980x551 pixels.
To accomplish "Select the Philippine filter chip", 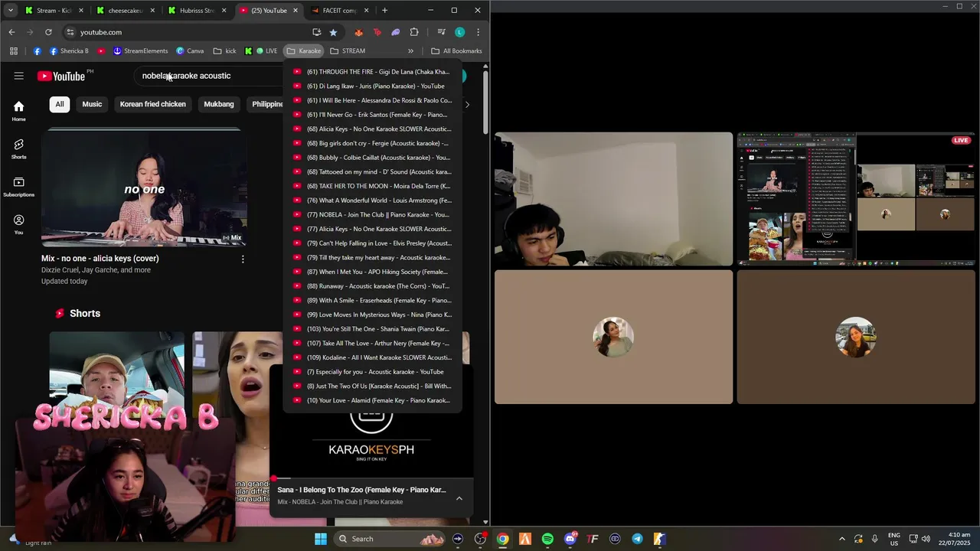I will click(x=266, y=104).
